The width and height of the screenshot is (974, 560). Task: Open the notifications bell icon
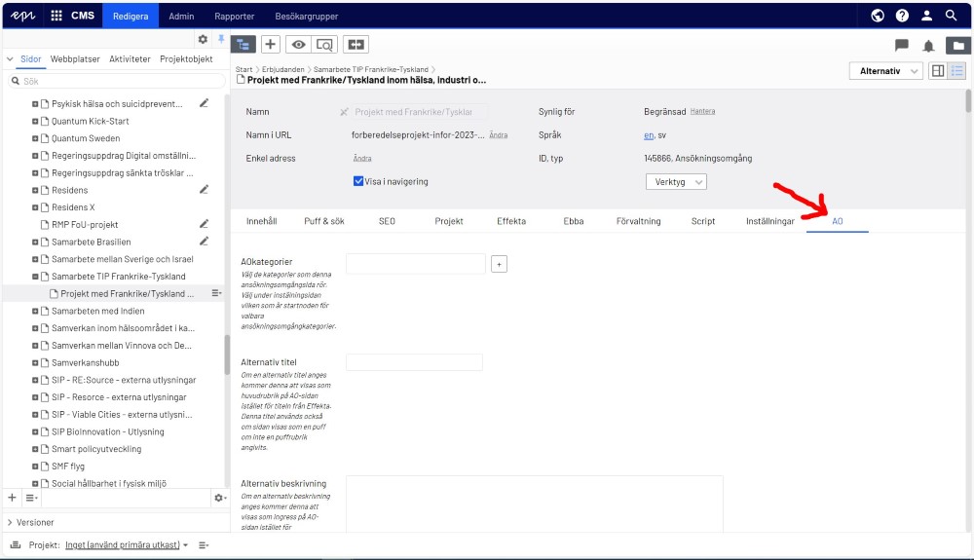click(x=928, y=46)
